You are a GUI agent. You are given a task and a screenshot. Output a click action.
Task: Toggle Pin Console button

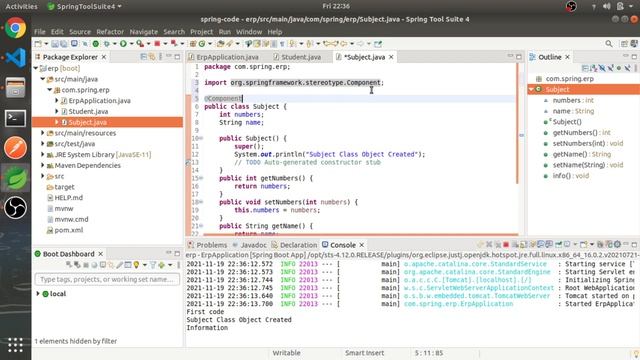click(558, 244)
